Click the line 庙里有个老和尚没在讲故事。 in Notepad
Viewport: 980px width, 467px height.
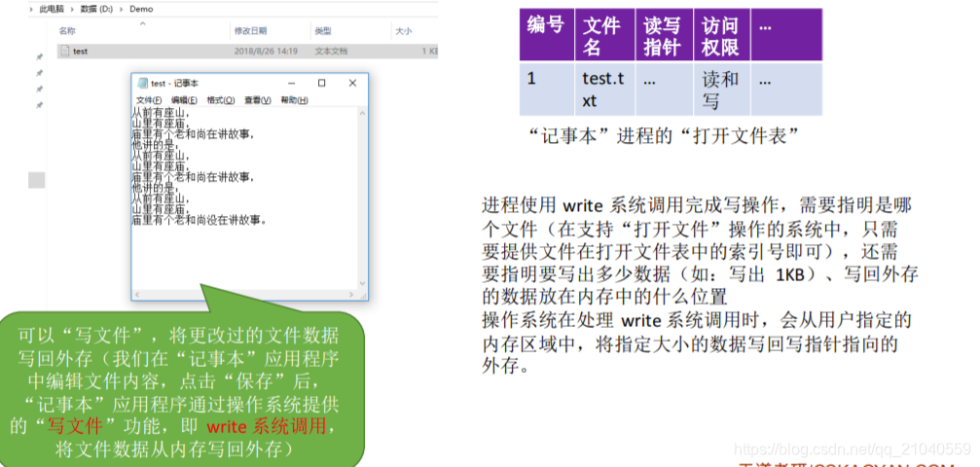pos(200,220)
